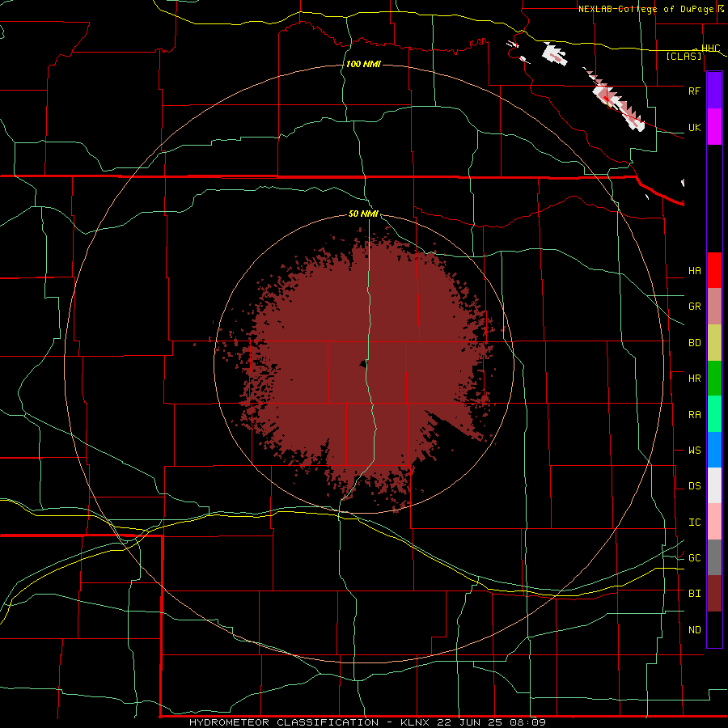728x728 pixels.
Task: Click the ND black legend swatch
Action: click(x=714, y=629)
